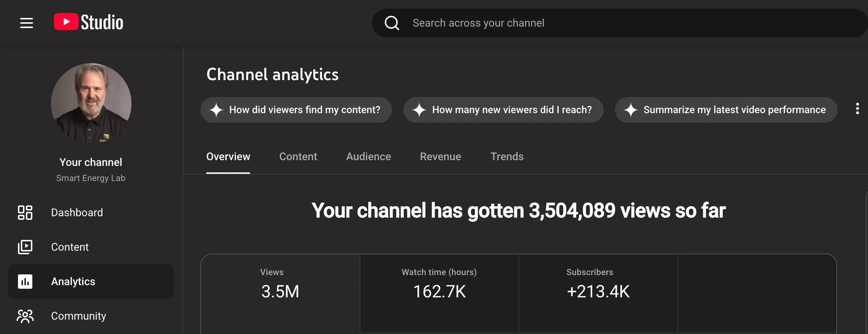The width and height of the screenshot is (868, 334).
Task: Open Content in the left sidebar
Action: click(91, 247)
